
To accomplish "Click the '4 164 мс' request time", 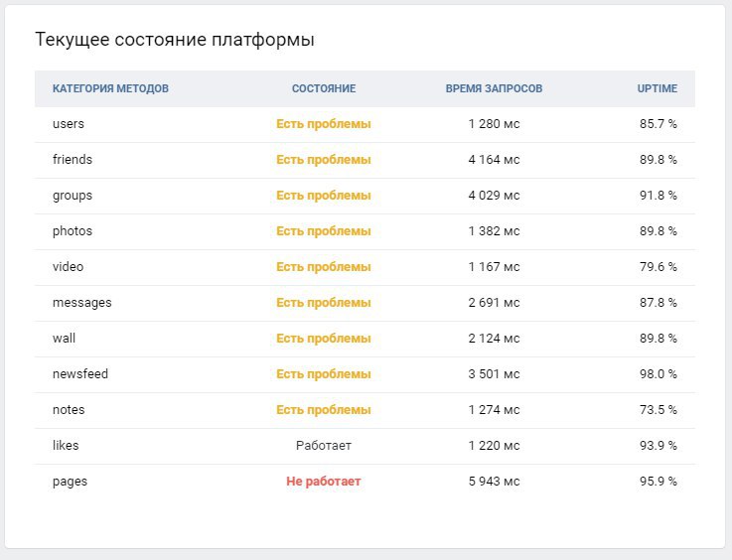I will [x=494, y=160].
